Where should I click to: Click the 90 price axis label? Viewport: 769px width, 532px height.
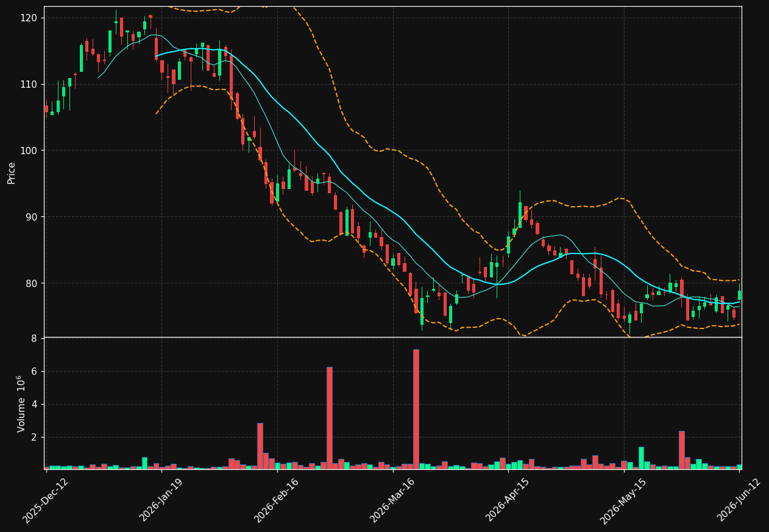click(32, 217)
